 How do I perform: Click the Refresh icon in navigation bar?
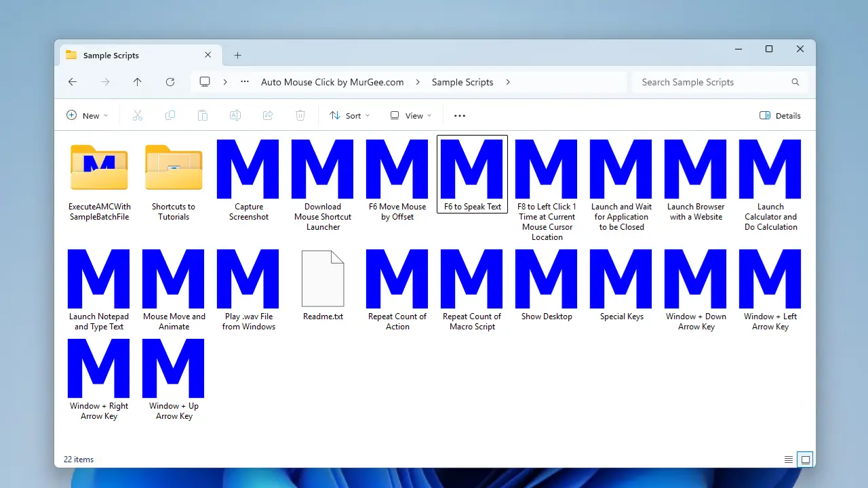[x=170, y=82]
